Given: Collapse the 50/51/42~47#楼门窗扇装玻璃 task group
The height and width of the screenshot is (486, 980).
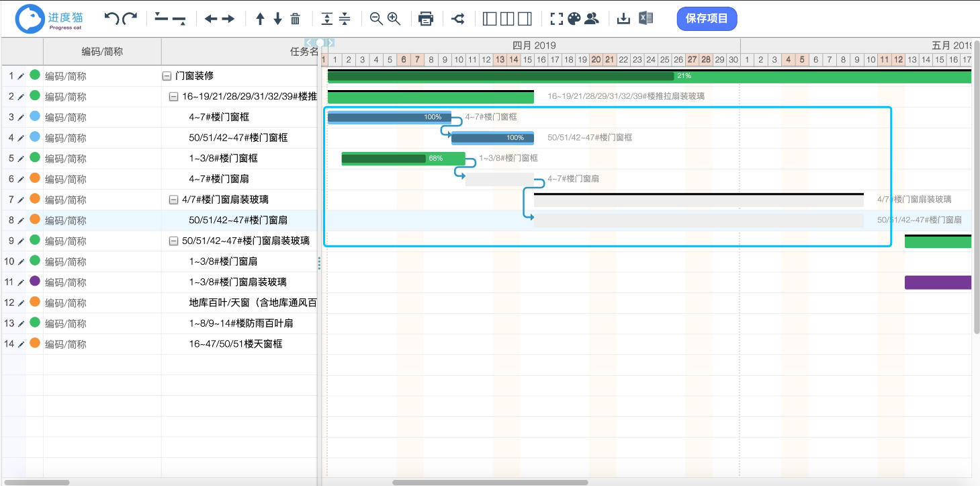Looking at the screenshot, I should tap(173, 241).
